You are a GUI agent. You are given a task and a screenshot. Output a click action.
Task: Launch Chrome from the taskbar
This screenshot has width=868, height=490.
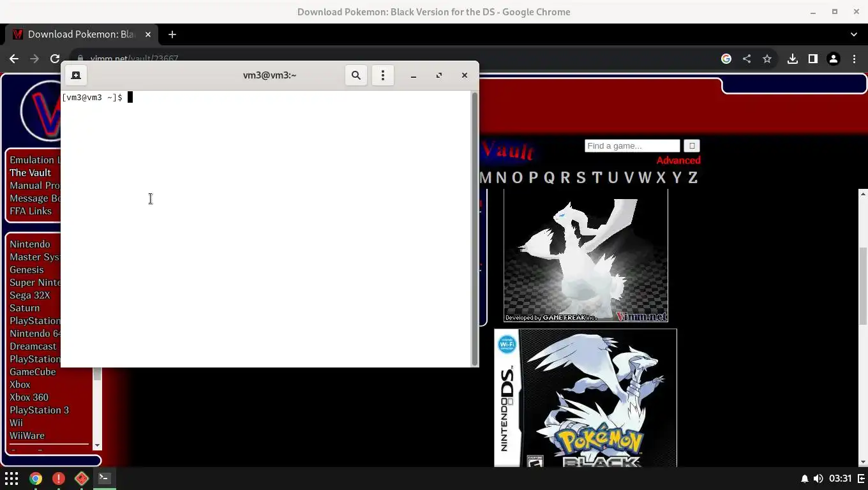point(36,479)
